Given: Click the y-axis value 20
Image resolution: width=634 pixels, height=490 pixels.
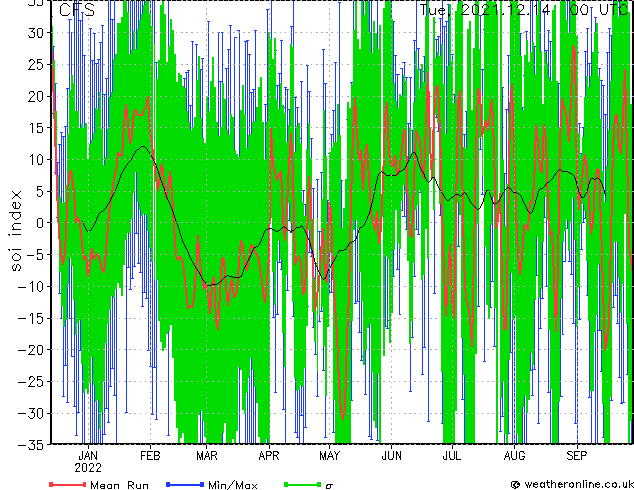Looking at the screenshot, I should tap(35, 96).
